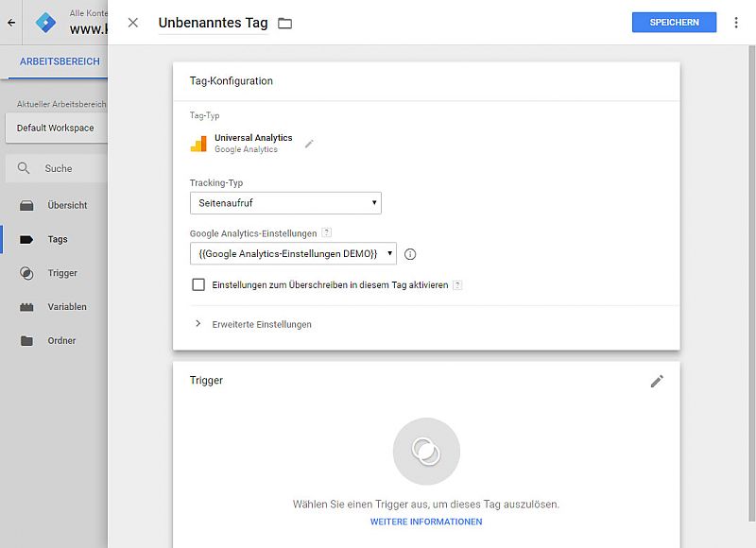Expand Erweiterte Einstellungen section
The height and width of the screenshot is (548, 756).
(x=251, y=324)
